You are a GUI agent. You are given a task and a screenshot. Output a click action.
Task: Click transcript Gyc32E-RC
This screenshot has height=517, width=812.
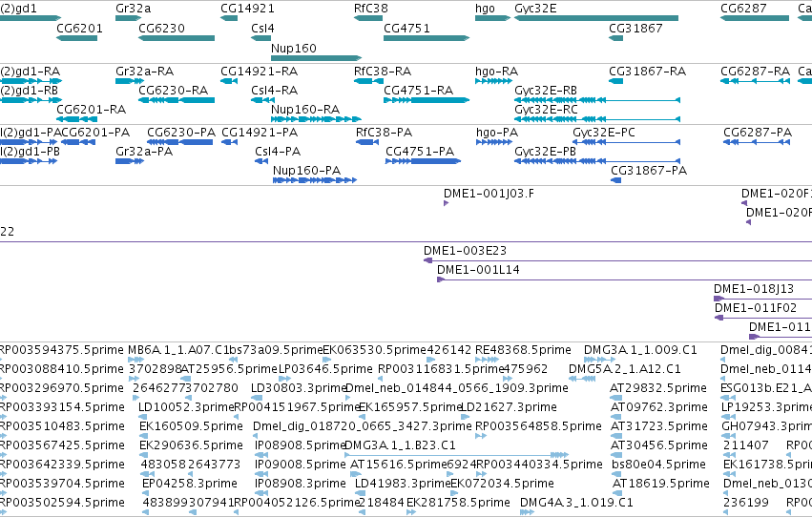tap(597, 119)
